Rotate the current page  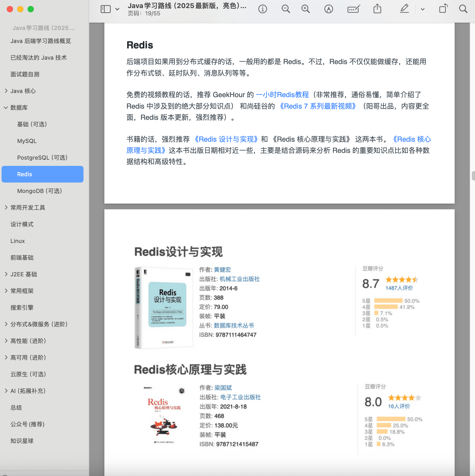443,9
